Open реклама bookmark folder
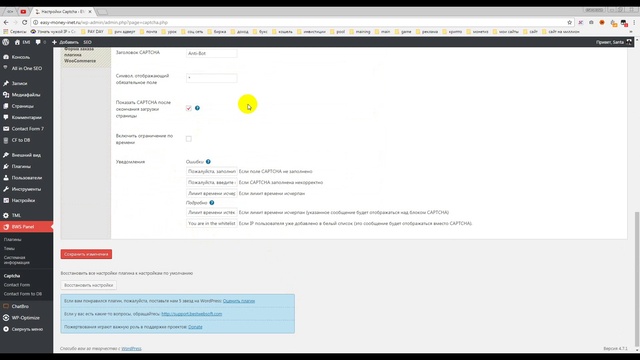The image size is (640, 360). [x=427, y=31]
